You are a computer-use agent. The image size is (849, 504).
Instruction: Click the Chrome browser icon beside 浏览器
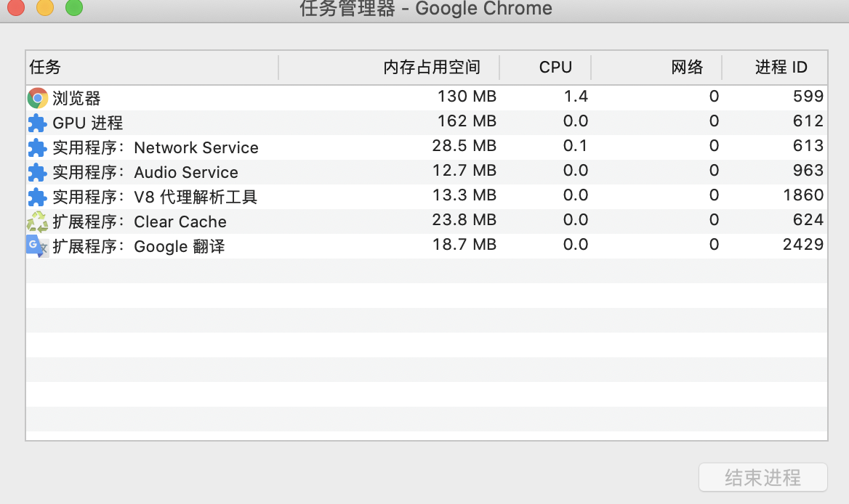point(36,97)
